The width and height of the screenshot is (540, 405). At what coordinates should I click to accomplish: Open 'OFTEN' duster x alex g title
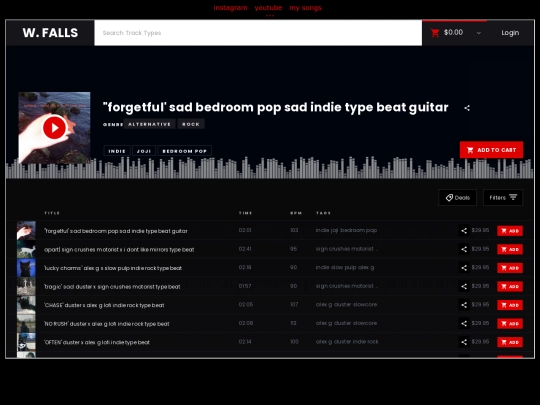coord(97,343)
